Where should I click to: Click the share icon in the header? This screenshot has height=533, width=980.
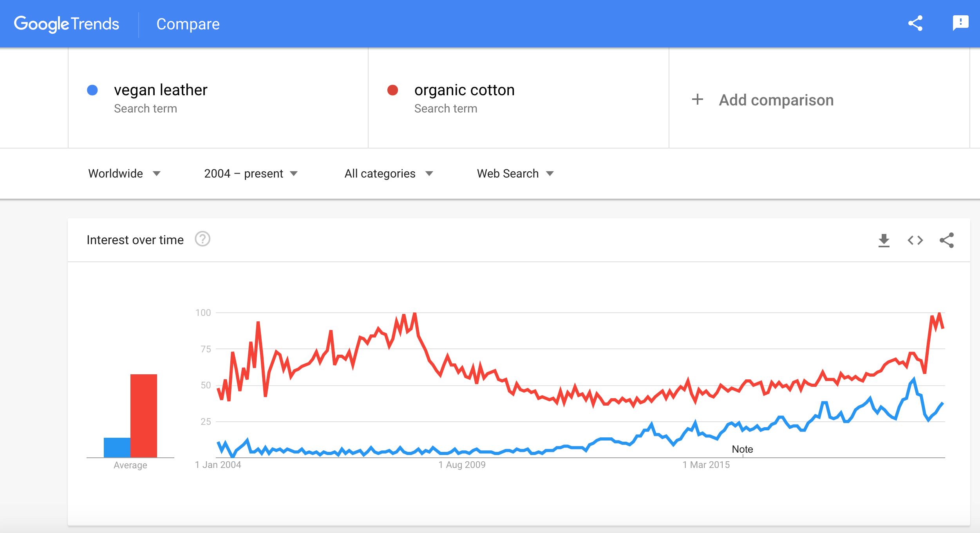[915, 24]
